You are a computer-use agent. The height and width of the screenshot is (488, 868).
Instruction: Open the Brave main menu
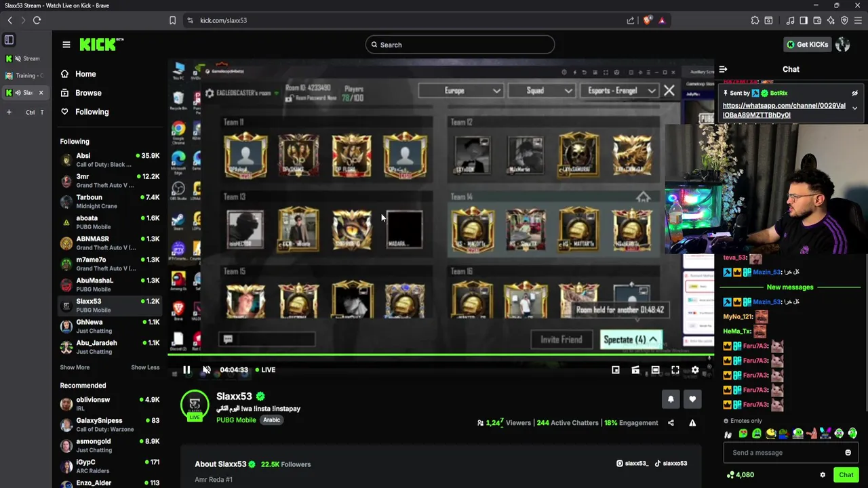[858, 20]
